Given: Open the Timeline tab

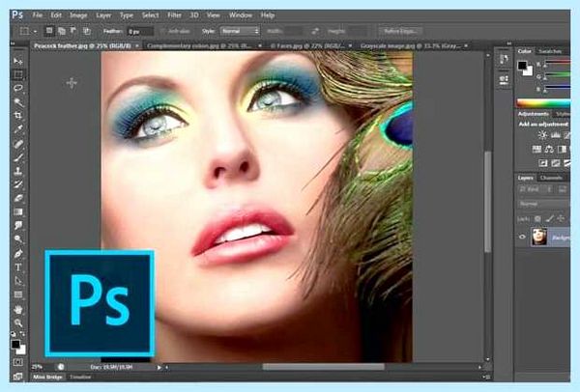Looking at the screenshot, I should [x=80, y=377].
